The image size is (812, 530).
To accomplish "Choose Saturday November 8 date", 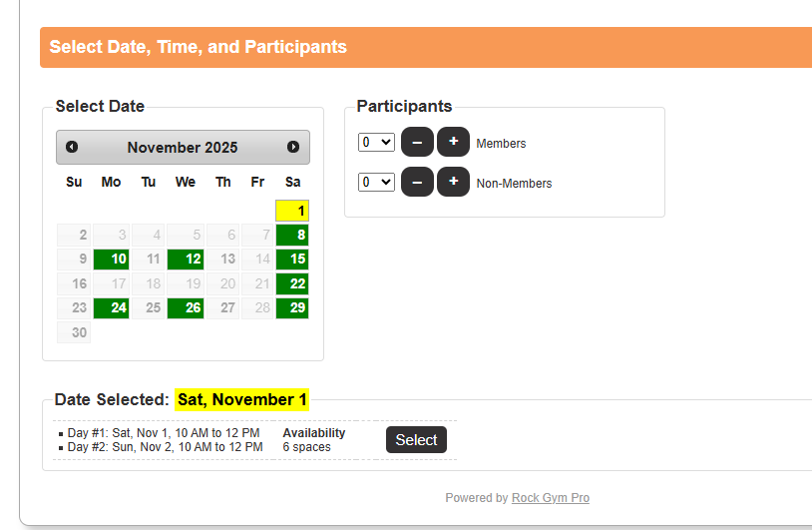I will [292, 236].
